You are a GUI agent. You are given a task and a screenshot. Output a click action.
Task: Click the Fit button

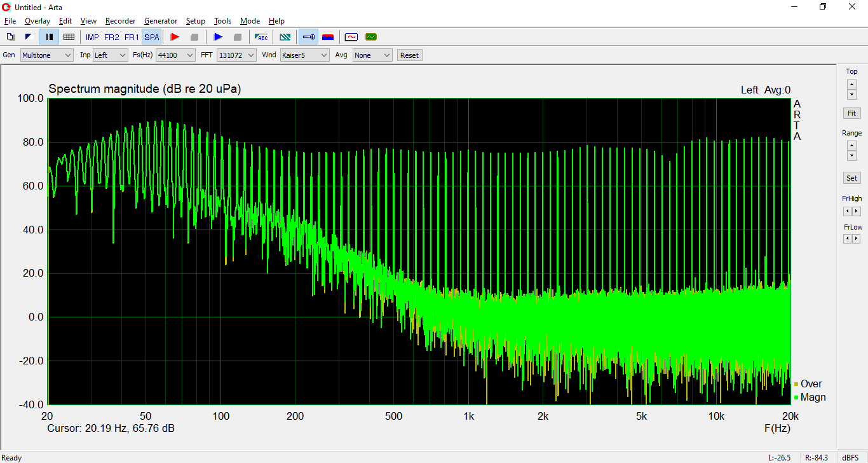(x=851, y=113)
